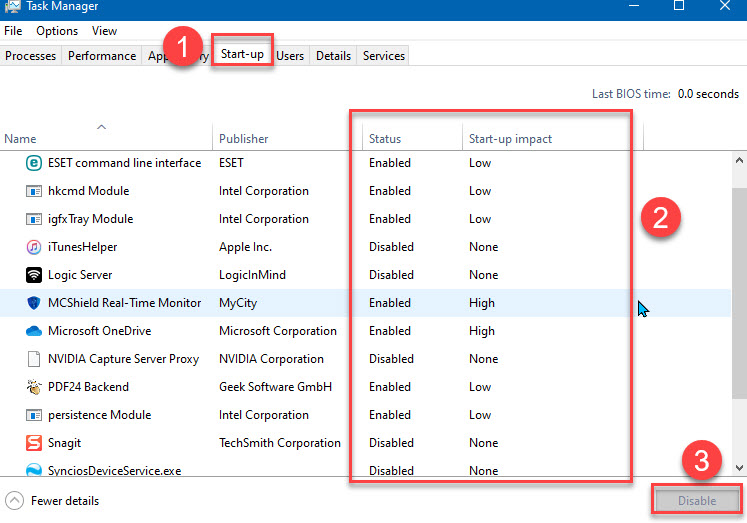
Task: Click Disabled status for iTunesHelper
Action: pos(392,247)
